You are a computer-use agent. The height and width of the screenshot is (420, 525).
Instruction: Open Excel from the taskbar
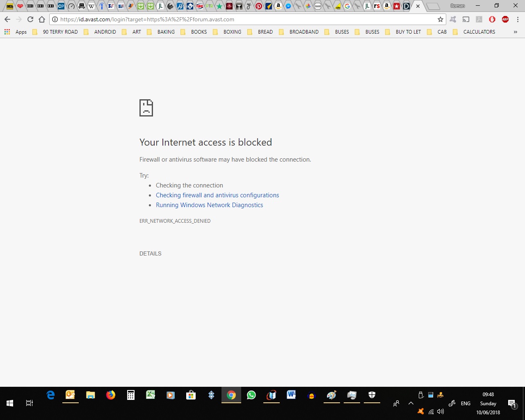coord(151,395)
